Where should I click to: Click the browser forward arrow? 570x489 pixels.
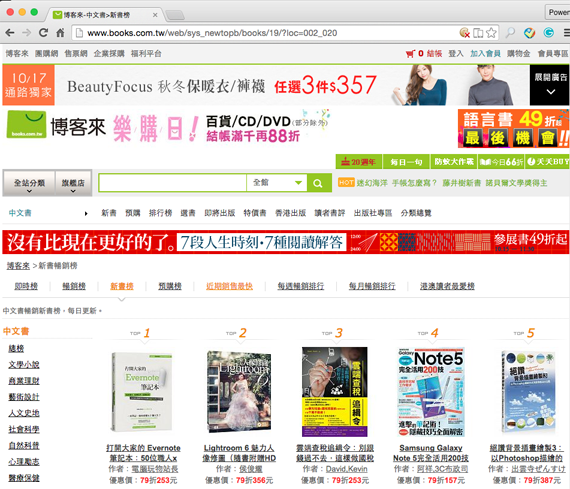coord(27,33)
